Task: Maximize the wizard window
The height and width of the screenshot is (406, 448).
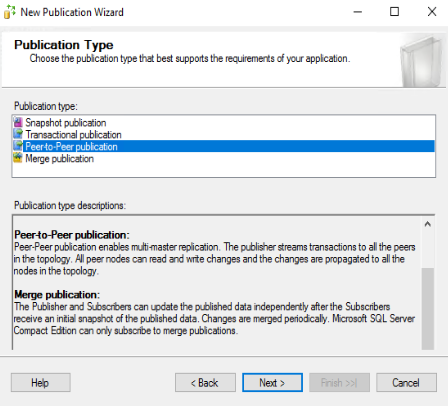Action: click(x=394, y=12)
